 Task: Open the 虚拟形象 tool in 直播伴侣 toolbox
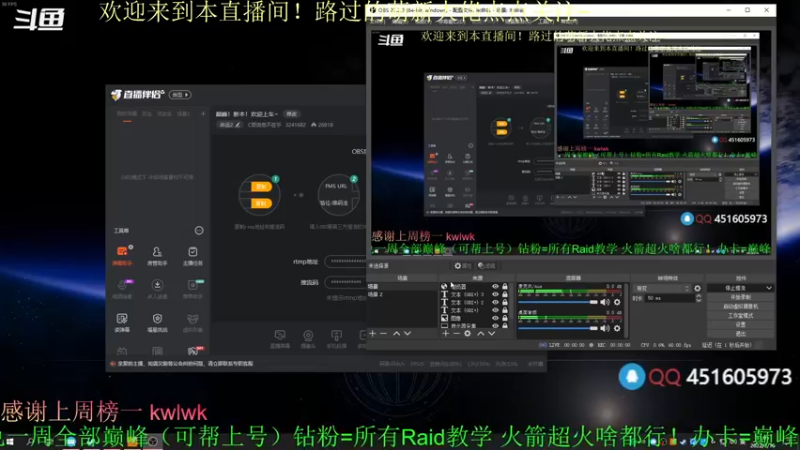tap(192, 322)
